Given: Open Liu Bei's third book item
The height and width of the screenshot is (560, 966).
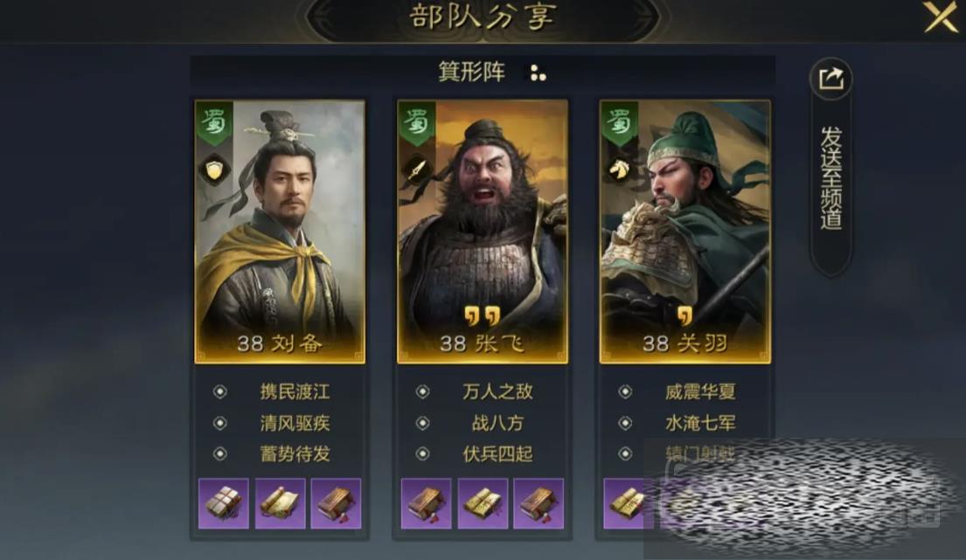Looking at the screenshot, I should pos(336,503).
